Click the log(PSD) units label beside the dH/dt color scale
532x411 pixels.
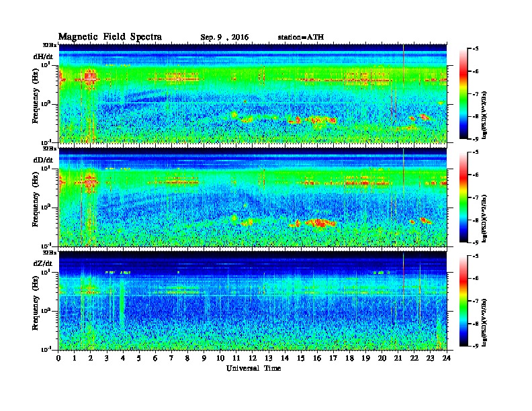pos(484,115)
